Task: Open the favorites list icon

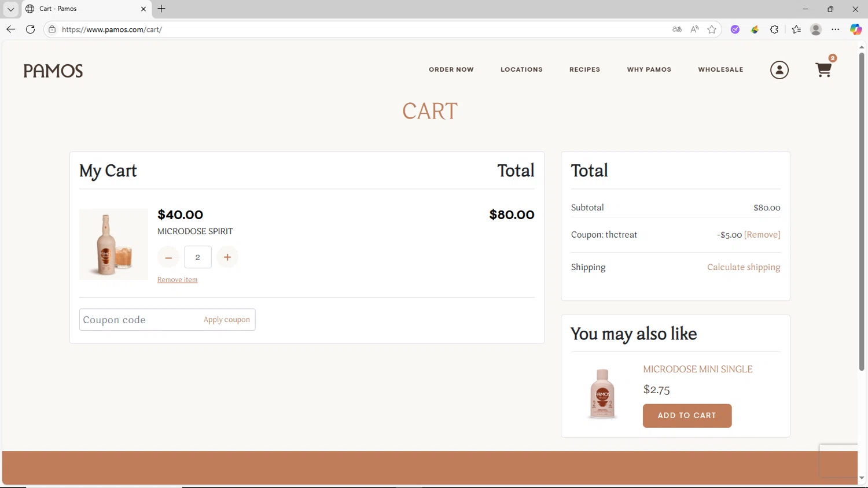Action: pos(796,29)
